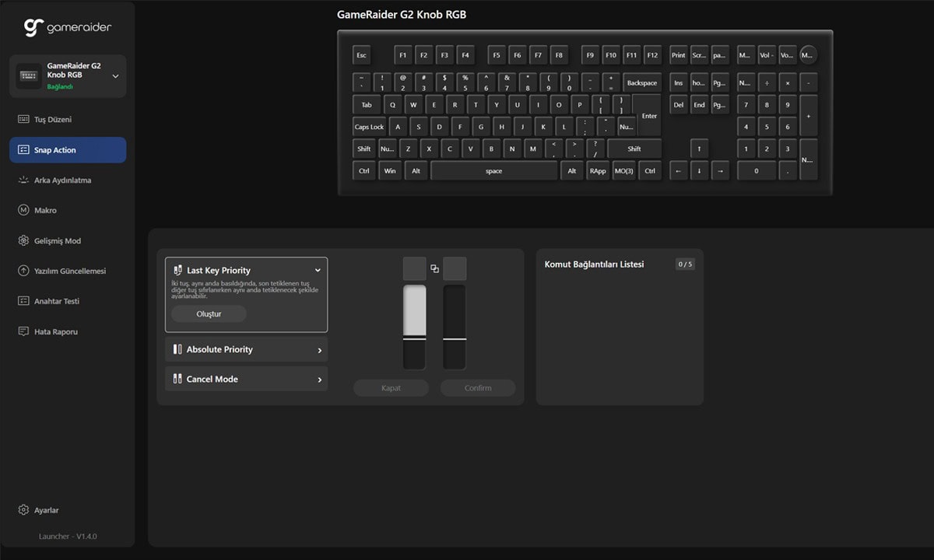Select the Del key
The height and width of the screenshot is (560, 934).
point(679,105)
